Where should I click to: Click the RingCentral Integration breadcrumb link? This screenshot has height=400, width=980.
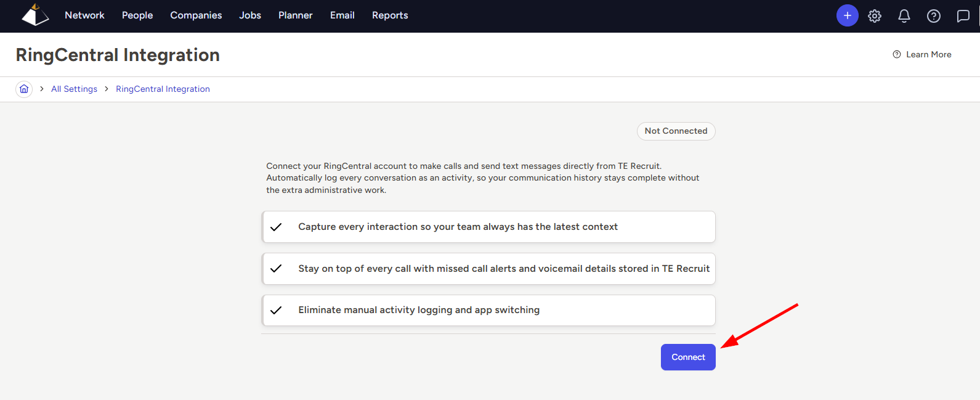click(x=163, y=89)
